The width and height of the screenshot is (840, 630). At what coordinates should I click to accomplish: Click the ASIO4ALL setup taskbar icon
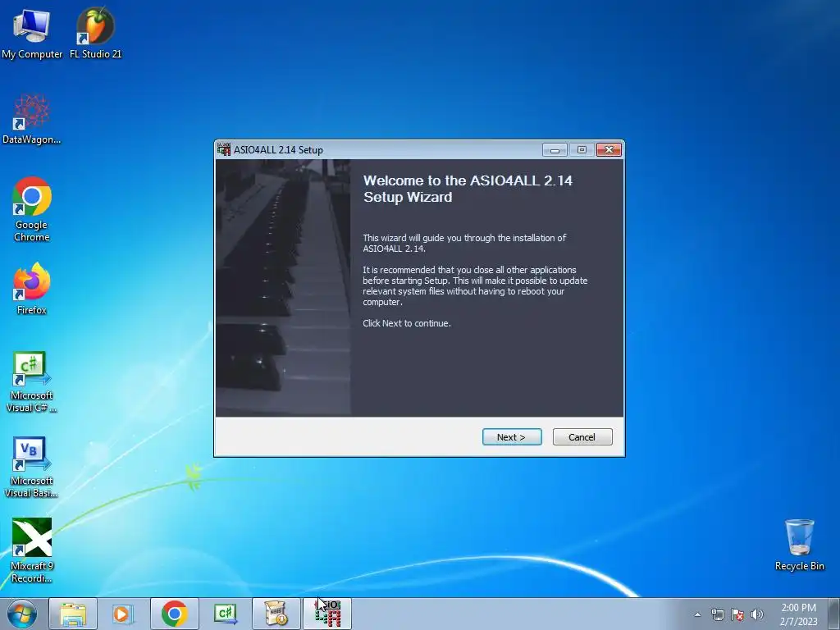click(x=327, y=614)
